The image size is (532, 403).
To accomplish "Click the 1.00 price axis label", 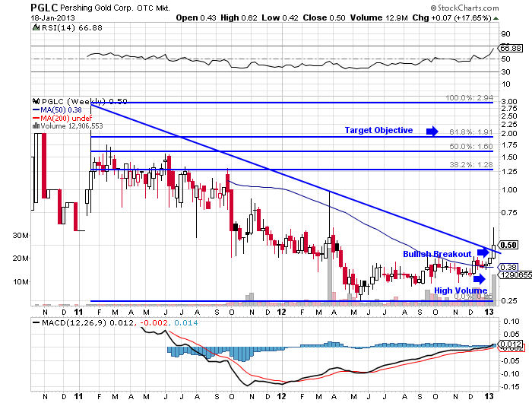I will pos(509,190).
